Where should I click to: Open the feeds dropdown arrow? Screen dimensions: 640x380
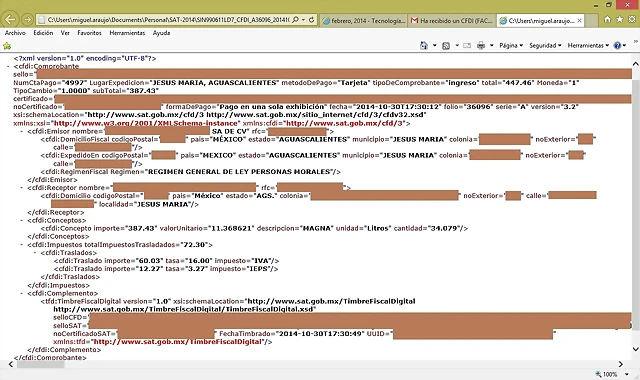pos(457,46)
